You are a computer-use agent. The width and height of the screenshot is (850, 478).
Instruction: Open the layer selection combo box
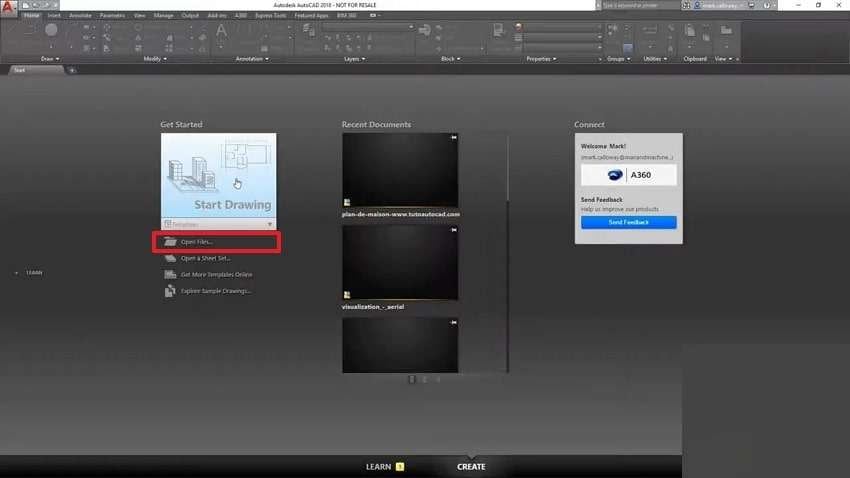(368, 27)
